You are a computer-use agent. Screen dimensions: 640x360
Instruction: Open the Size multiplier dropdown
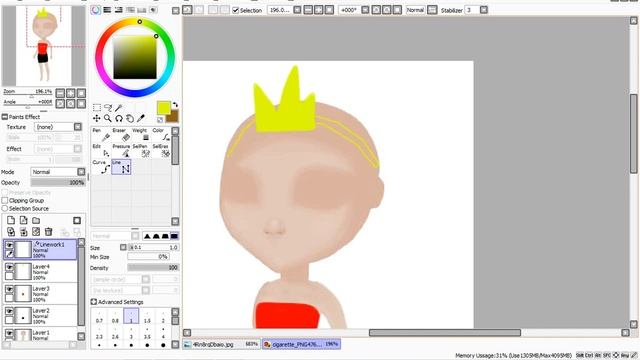123,247
